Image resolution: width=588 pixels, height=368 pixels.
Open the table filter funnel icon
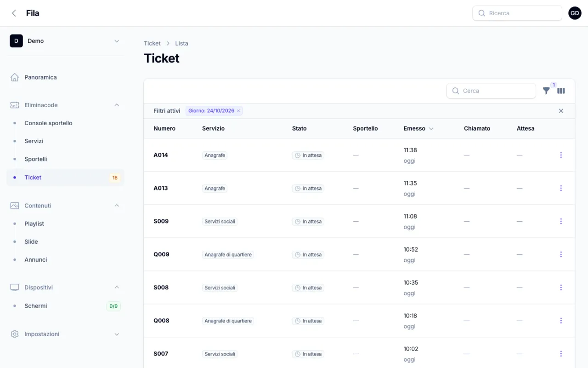coord(546,91)
